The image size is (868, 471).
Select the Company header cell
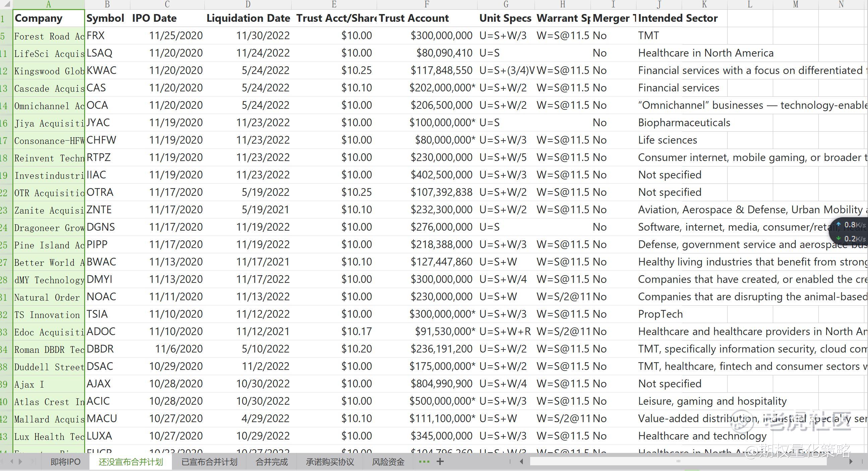pyautogui.click(x=49, y=18)
